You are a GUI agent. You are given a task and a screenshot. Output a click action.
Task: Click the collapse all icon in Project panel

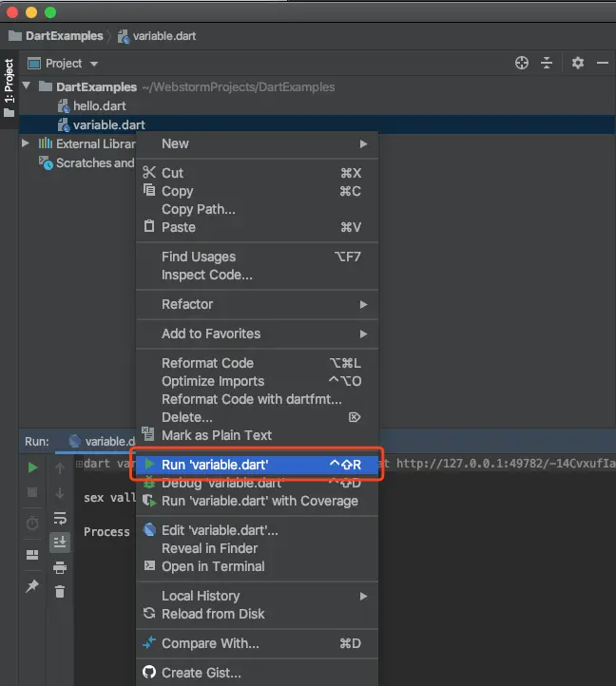[547, 63]
